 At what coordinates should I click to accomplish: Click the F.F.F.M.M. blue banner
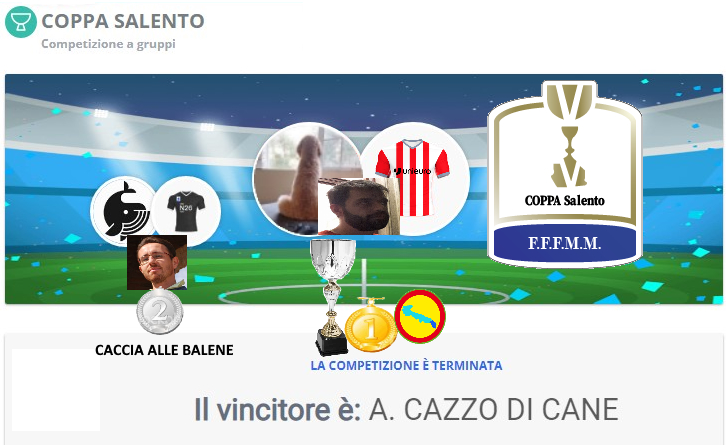click(x=565, y=243)
